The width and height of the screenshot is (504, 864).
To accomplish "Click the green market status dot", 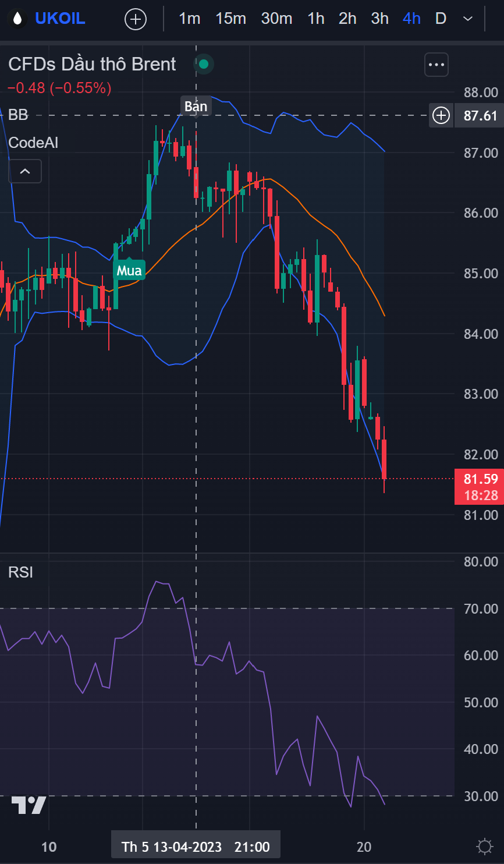I will [x=204, y=64].
